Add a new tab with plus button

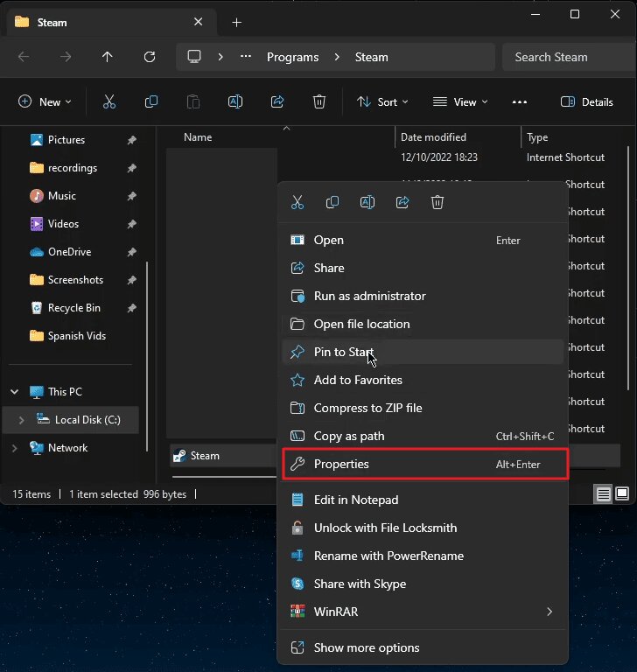pos(236,22)
